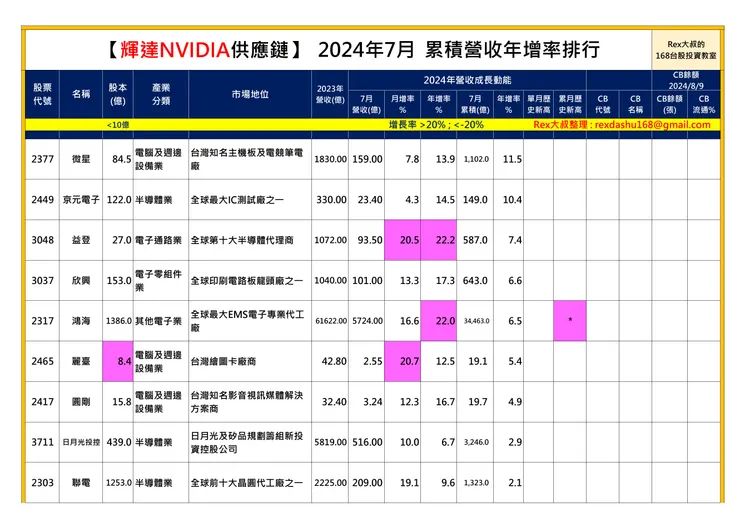Click the 7月營收(億) column header
Viewport: 740px width, 523px height.
366,104
